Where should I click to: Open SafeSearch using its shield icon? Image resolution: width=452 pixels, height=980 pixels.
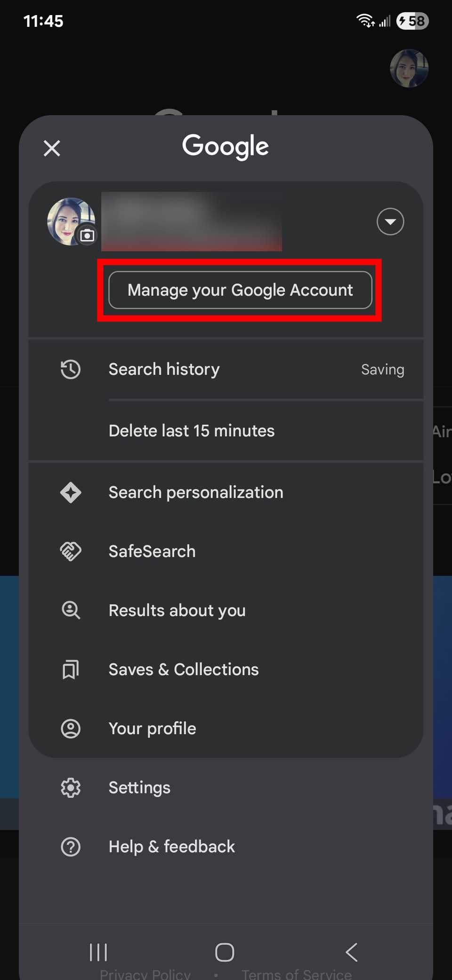(x=71, y=551)
